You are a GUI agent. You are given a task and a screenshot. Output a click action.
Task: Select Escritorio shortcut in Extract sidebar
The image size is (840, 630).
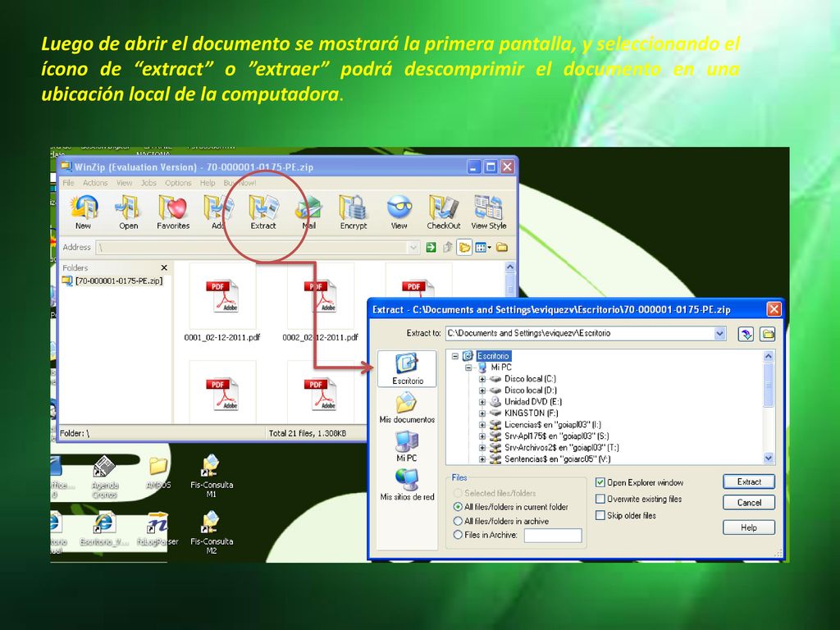tap(407, 368)
